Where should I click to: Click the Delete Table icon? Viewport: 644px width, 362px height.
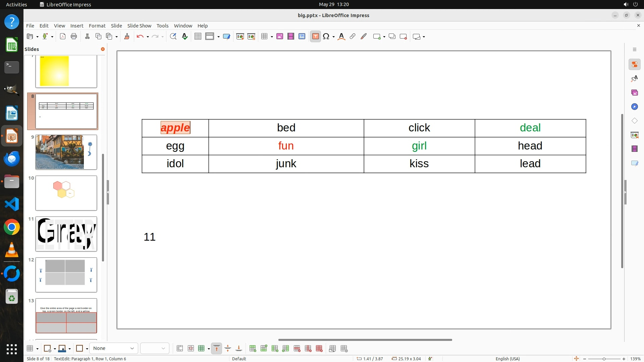(319, 349)
